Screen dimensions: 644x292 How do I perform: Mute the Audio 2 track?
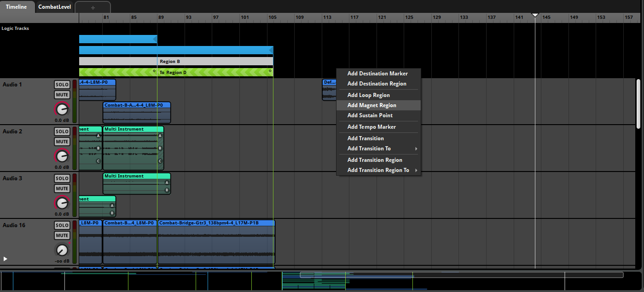(x=62, y=142)
